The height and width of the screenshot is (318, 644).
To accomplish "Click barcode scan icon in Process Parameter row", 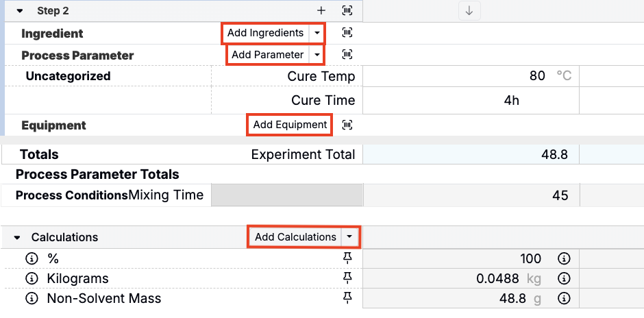I will click(347, 54).
